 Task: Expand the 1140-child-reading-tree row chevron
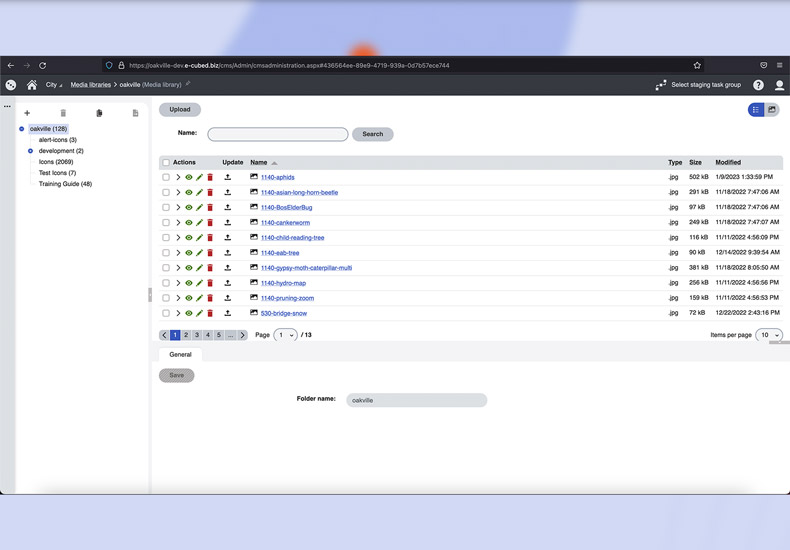(178, 238)
